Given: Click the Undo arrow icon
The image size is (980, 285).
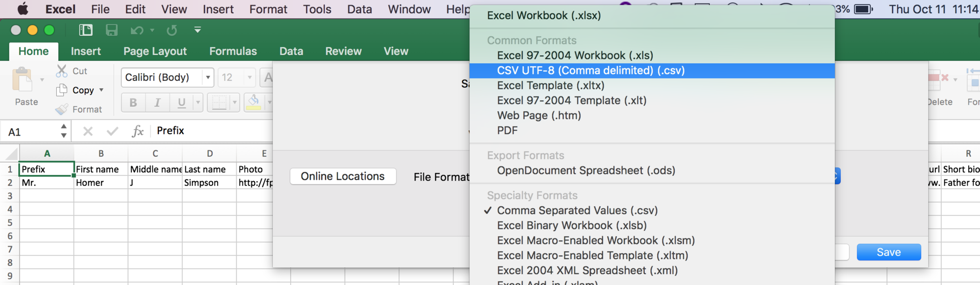Looking at the screenshot, I should tap(137, 30).
